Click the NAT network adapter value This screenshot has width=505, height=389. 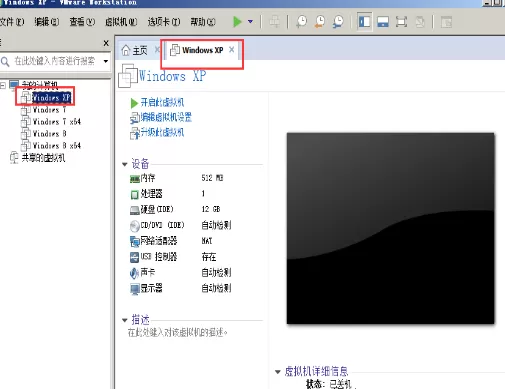(x=207, y=241)
